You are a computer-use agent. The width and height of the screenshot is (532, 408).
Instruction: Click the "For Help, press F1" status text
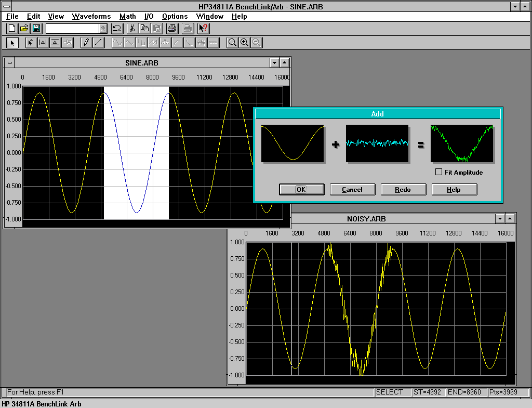pyautogui.click(x=36, y=392)
